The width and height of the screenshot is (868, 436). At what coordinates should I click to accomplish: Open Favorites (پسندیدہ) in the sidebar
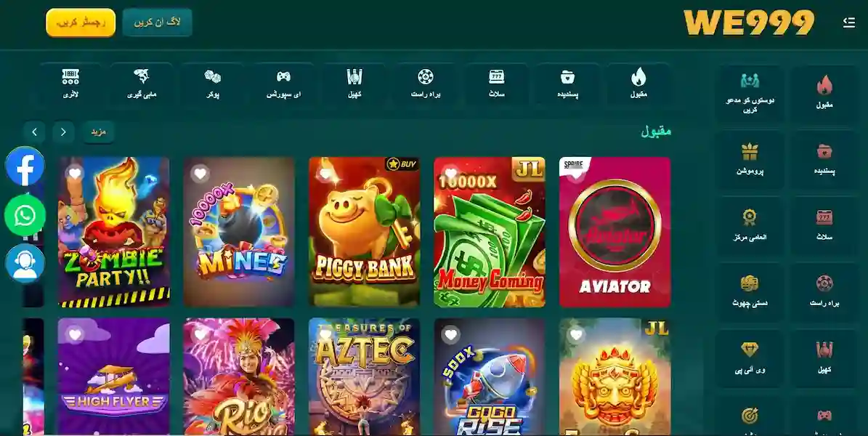point(825,159)
